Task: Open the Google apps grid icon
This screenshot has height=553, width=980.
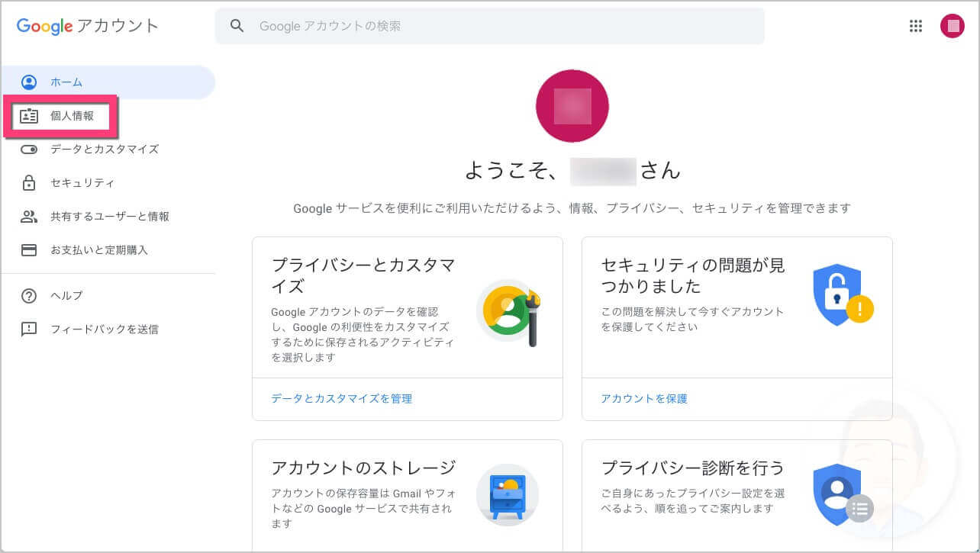Action: pyautogui.click(x=916, y=26)
